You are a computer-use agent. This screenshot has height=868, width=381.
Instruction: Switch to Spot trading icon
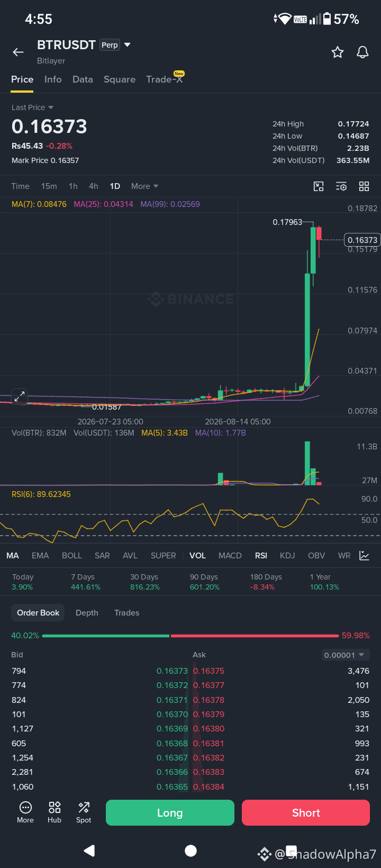(84, 812)
